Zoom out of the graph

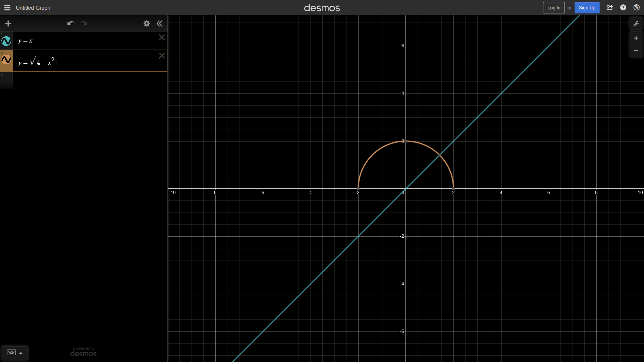coord(636,51)
